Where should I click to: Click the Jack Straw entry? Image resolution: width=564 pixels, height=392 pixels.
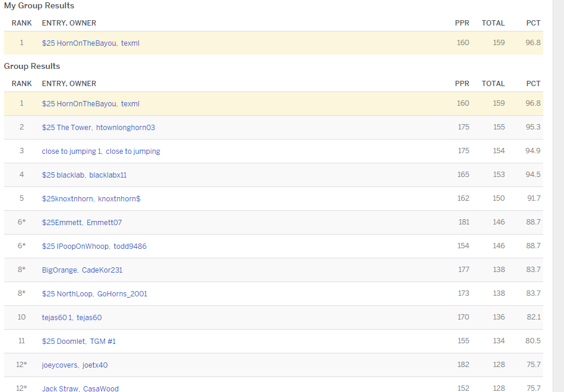click(x=60, y=388)
